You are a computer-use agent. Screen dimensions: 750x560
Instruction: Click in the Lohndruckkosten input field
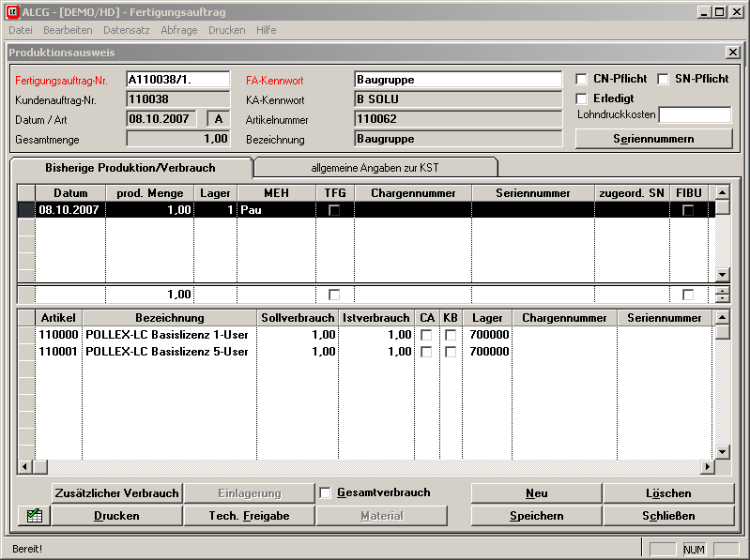click(695, 115)
